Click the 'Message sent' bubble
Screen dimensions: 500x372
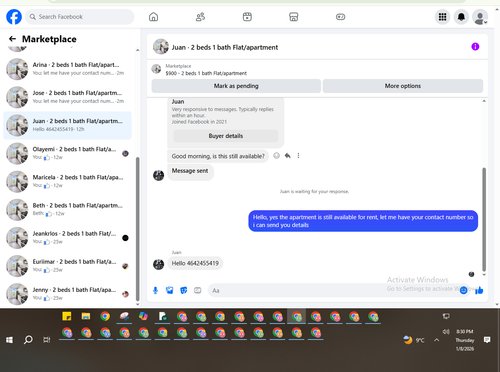coord(190,171)
